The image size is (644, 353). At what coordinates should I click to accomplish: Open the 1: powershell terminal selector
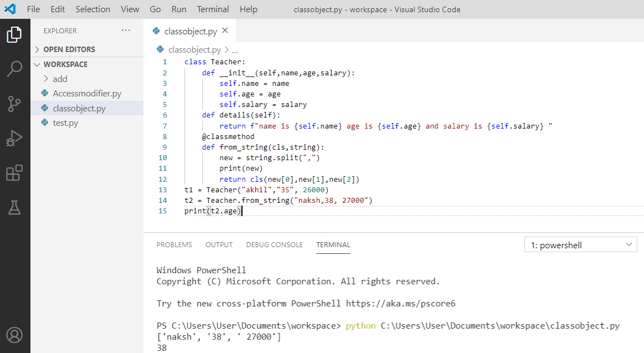coord(580,244)
